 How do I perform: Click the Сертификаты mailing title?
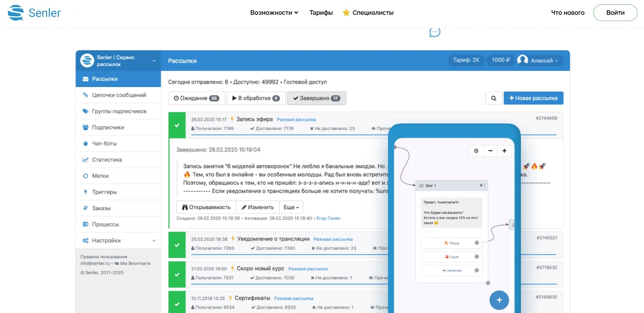(x=252, y=298)
